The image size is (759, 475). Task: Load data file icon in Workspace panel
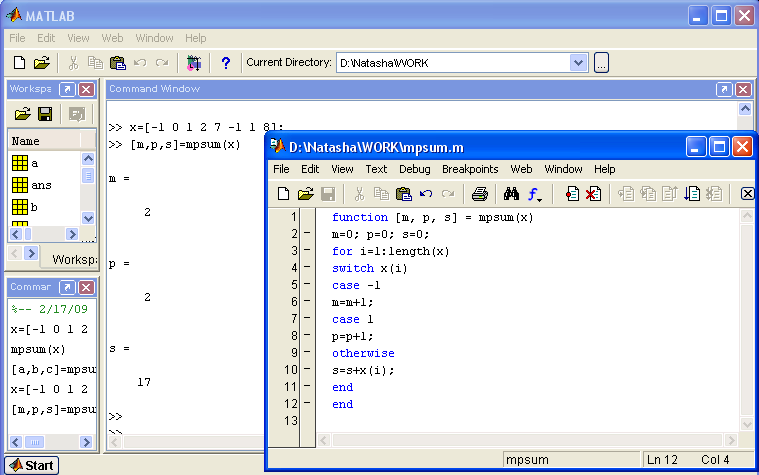pyautogui.click(x=22, y=114)
